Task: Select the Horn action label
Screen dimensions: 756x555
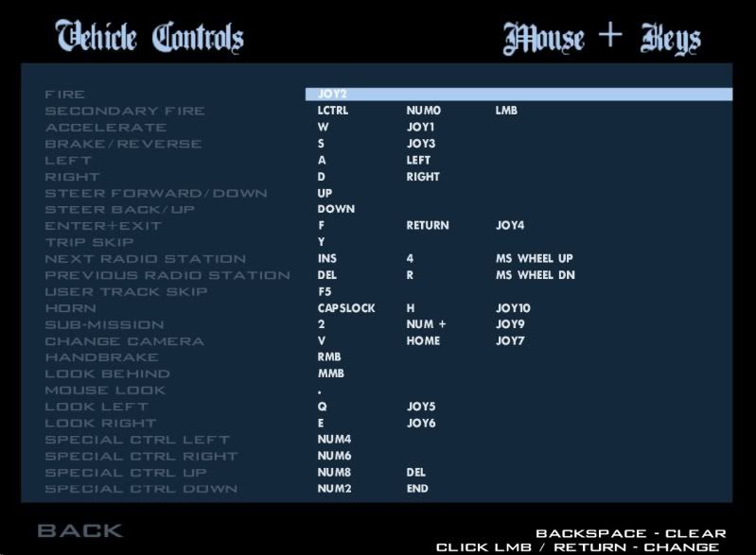Action: [x=71, y=308]
